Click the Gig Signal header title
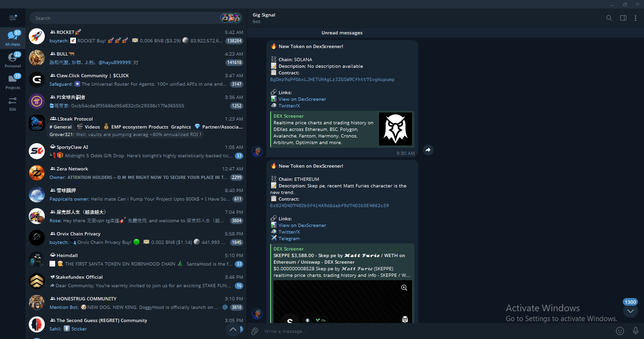 pos(264,15)
